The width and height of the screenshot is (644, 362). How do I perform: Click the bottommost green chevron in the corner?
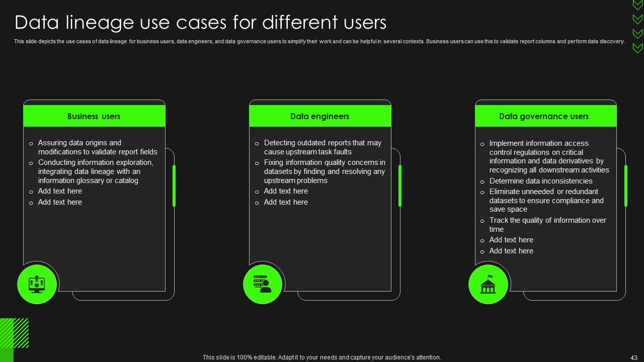637,48
